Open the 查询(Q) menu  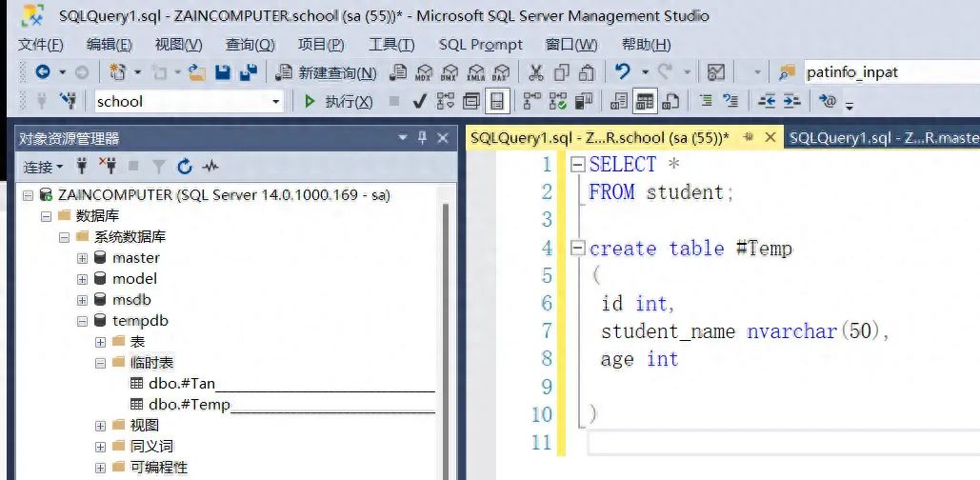tap(250, 45)
